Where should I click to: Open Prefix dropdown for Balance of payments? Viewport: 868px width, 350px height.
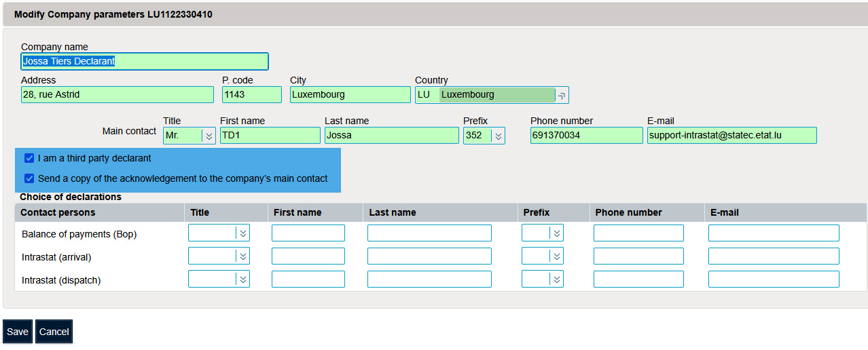tap(556, 233)
